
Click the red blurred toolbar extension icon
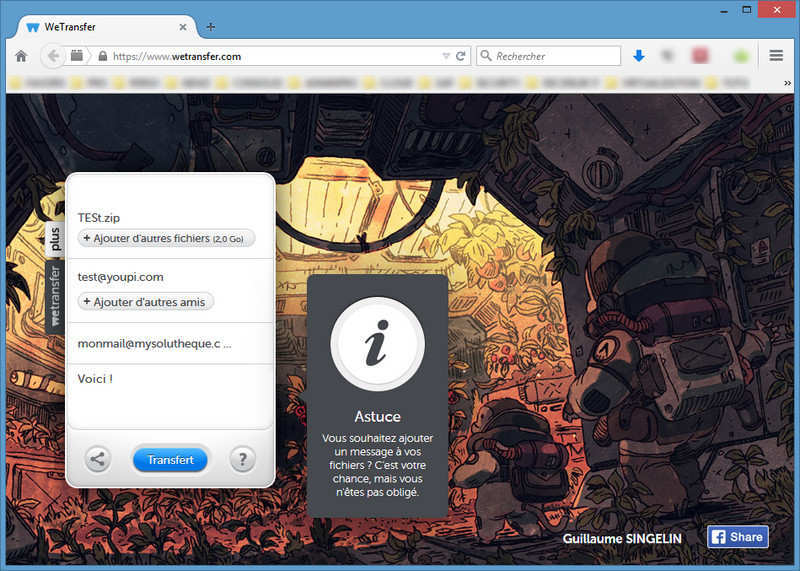click(x=700, y=56)
